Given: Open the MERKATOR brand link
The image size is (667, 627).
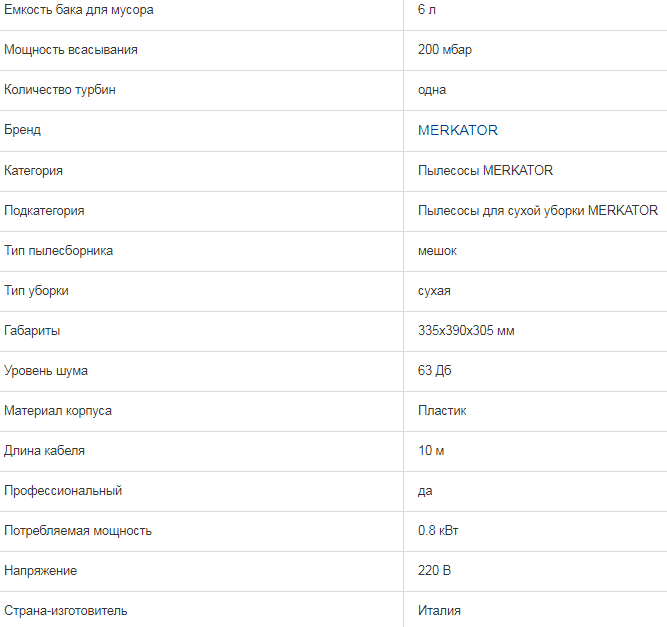Looking at the screenshot, I should click(x=457, y=130).
